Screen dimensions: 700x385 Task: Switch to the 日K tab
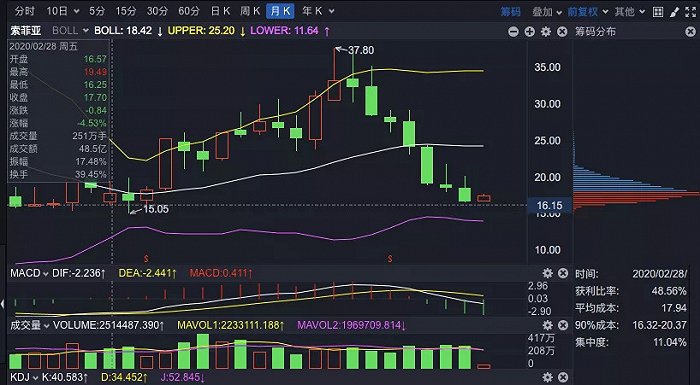(x=220, y=11)
